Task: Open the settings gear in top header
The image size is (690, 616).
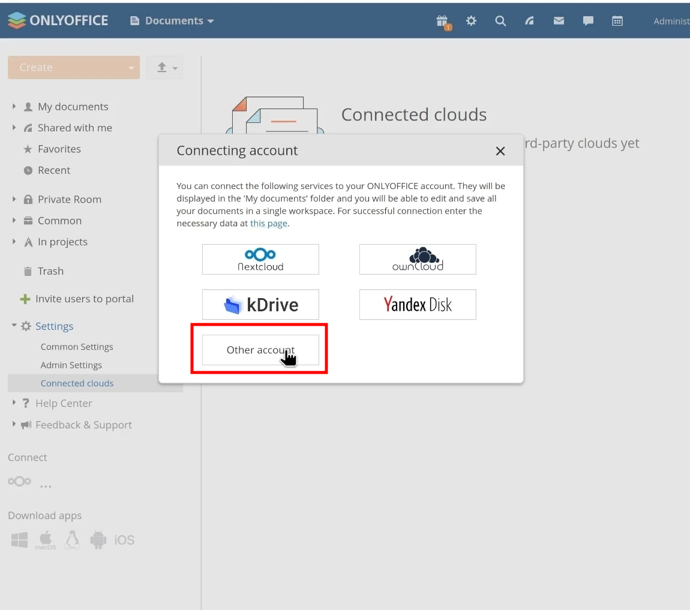Action: (471, 20)
